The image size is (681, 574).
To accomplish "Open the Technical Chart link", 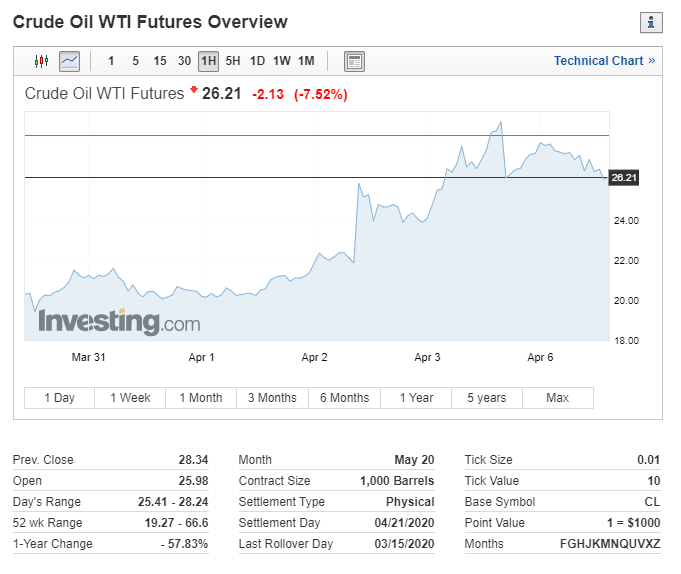I will [x=604, y=61].
